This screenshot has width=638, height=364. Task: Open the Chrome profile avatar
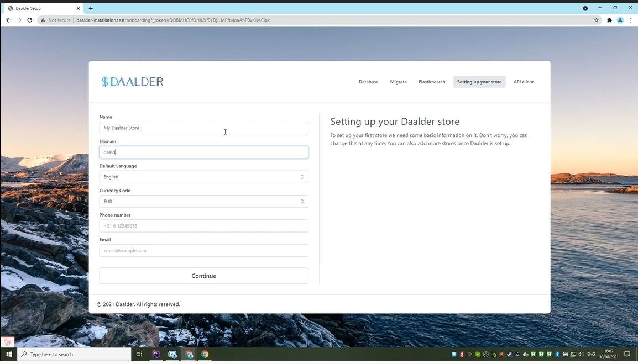620,20
